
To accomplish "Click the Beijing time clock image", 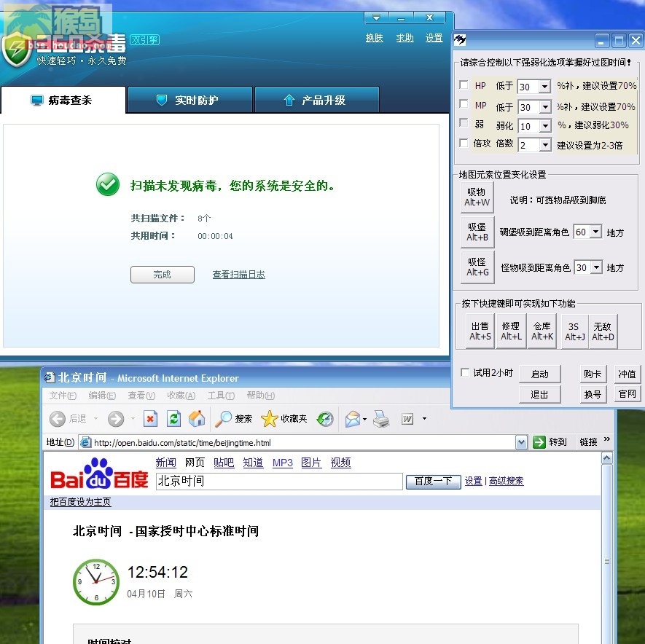I will click(96, 581).
